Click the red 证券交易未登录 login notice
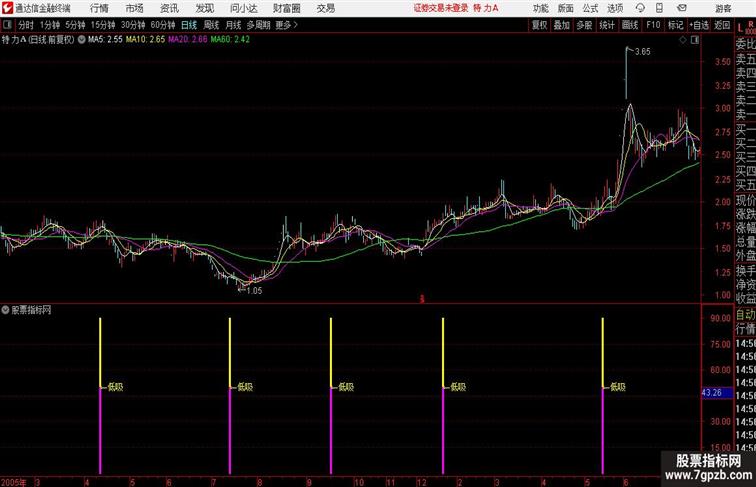 tap(441, 8)
